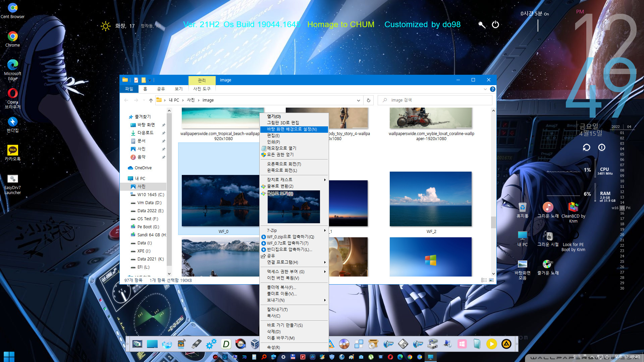Go up one folder level in Explorer
The image size is (644, 362).
click(x=151, y=100)
